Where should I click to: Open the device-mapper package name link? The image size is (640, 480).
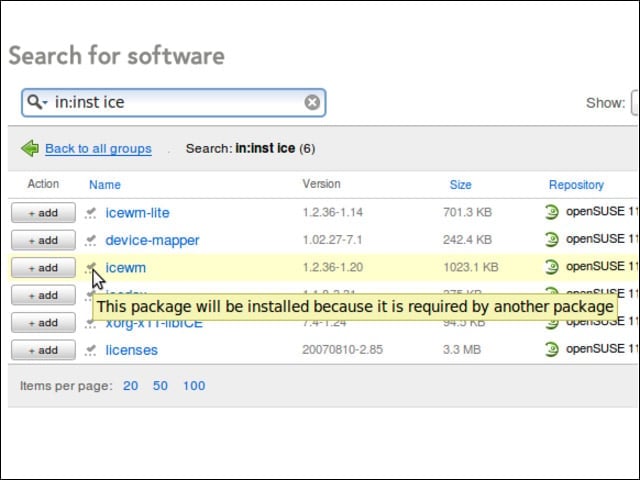coord(152,240)
